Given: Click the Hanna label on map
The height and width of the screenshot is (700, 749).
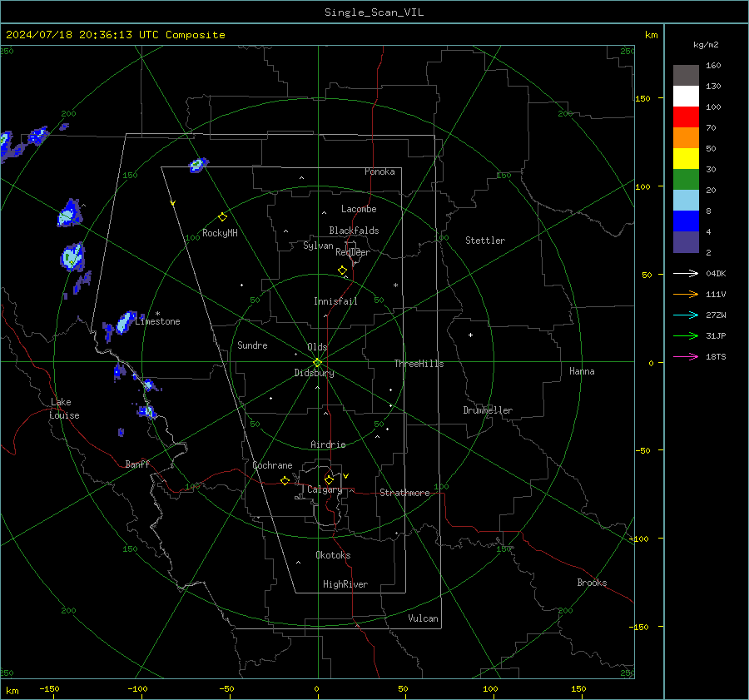Looking at the screenshot, I should pyautogui.click(x=582, y=371).
